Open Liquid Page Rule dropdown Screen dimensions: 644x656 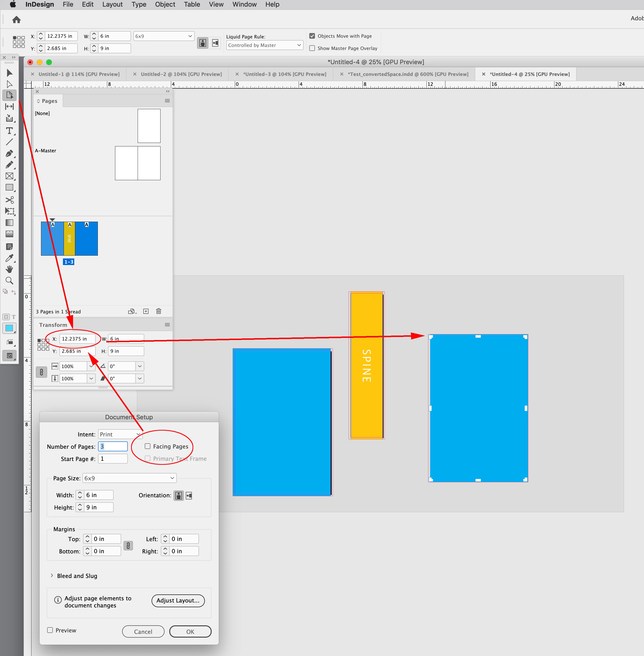pos(264,45)
